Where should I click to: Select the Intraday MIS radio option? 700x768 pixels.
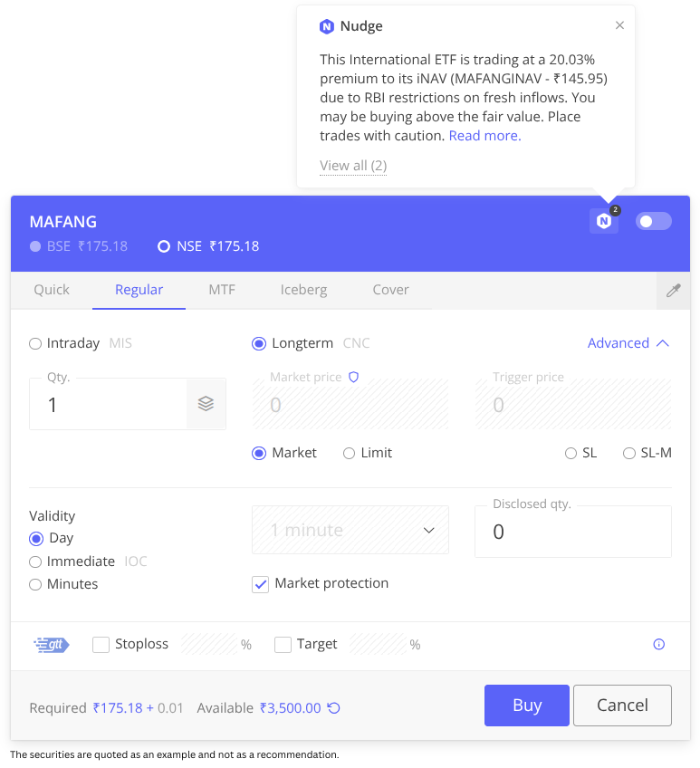pyautogui.click(x=35, y=343)
